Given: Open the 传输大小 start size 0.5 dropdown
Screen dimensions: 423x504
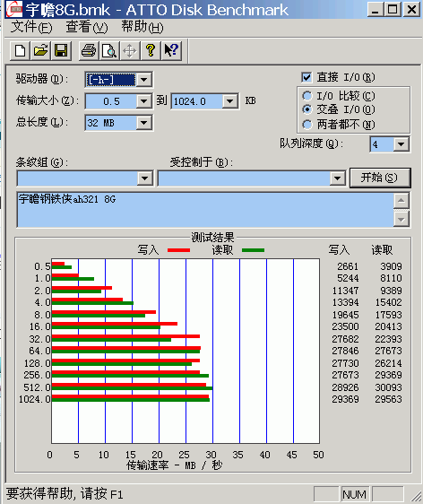Looking at the screenshot, I should pos(143,101).
